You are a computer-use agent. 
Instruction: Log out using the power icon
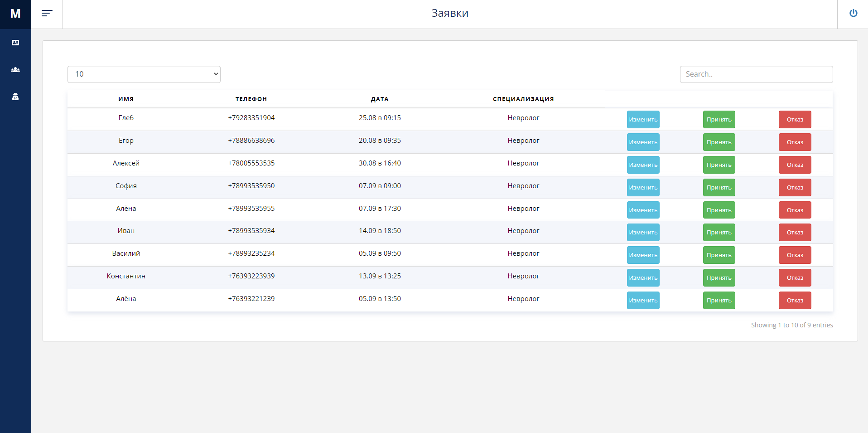pyautogui.click(x=854, y=13)
